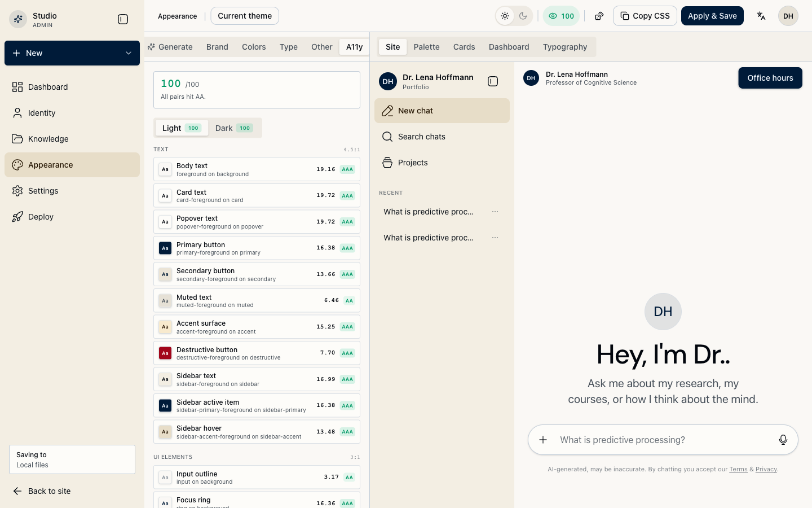The width and height of the screenshot is (812, 508).
Task: Click the small DH professor avatar in header
Action: click(531, 78)
